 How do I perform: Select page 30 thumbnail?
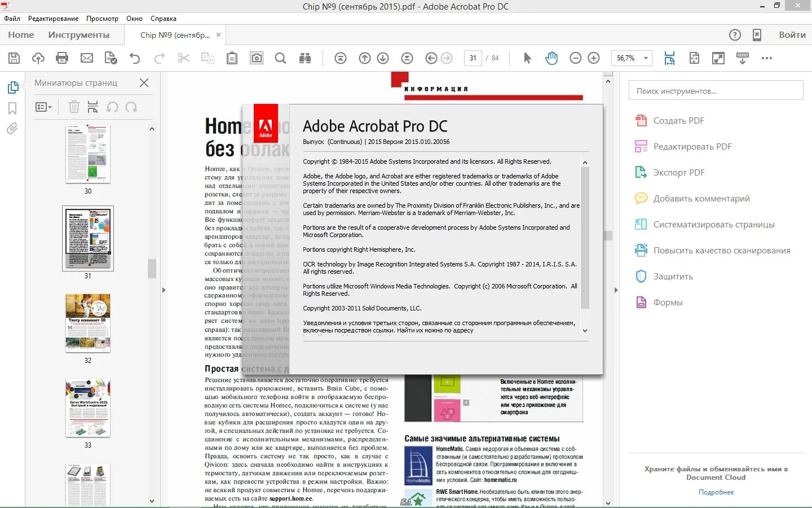(x=88, y=154)
